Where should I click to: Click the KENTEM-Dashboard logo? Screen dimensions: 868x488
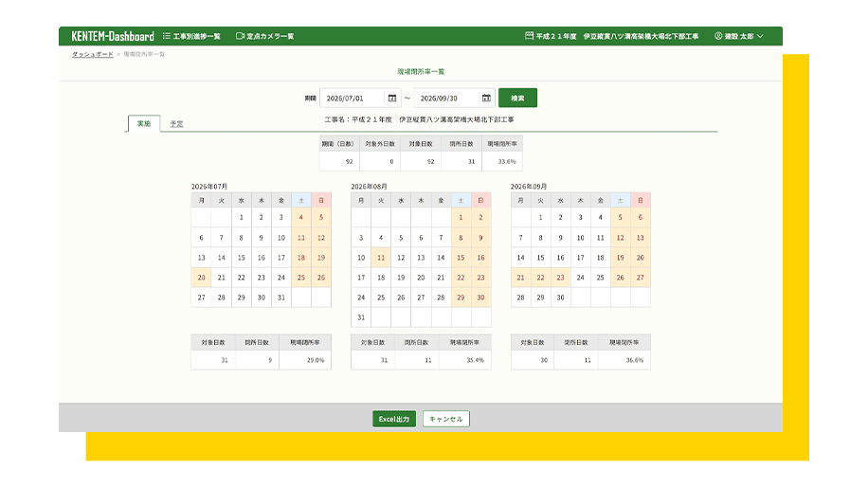tap(113, 36)
